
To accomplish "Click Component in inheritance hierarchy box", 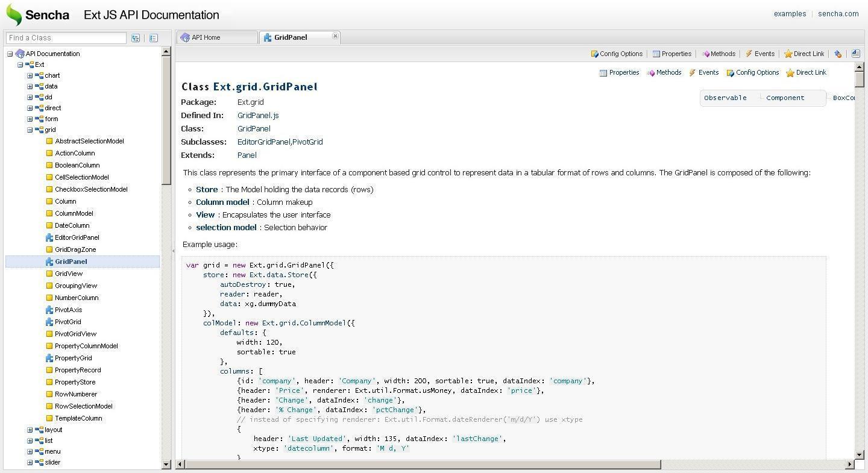I will coord(785,98).
